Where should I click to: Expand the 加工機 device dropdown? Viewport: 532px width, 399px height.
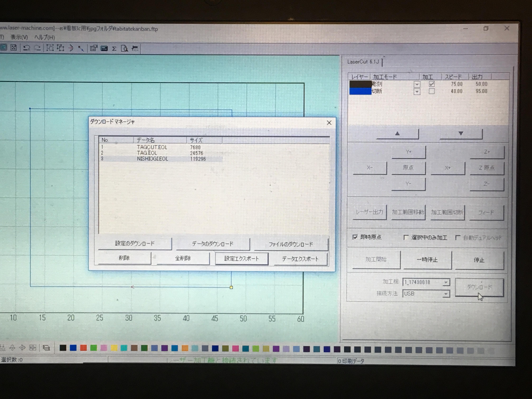446,282
